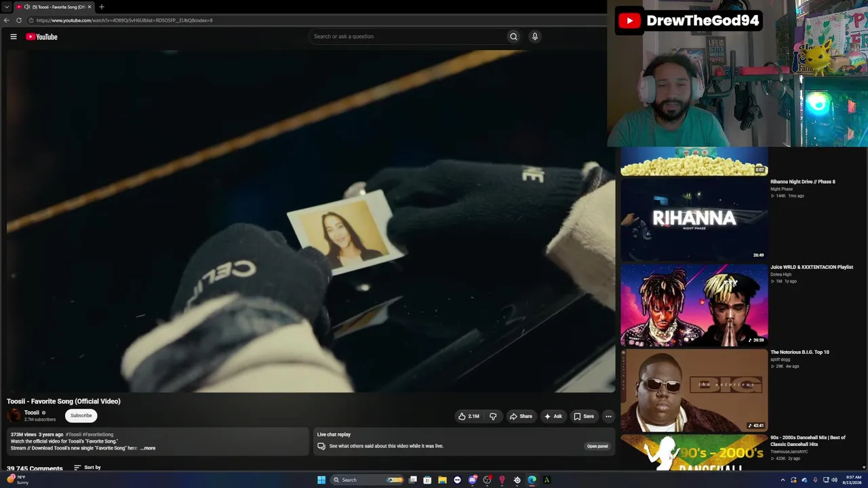
Task: Open the Night Phase channel name
Action: (x=781, y=189)
